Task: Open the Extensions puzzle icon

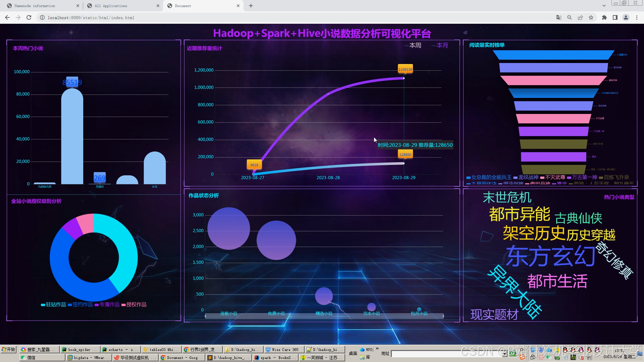Action: coord(604,18)
